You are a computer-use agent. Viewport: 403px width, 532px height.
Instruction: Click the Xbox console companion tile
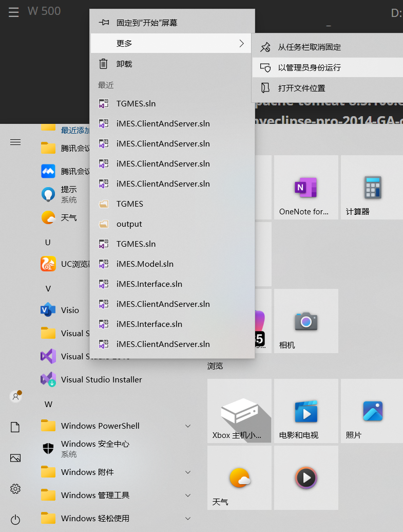[x=239, y=411]
